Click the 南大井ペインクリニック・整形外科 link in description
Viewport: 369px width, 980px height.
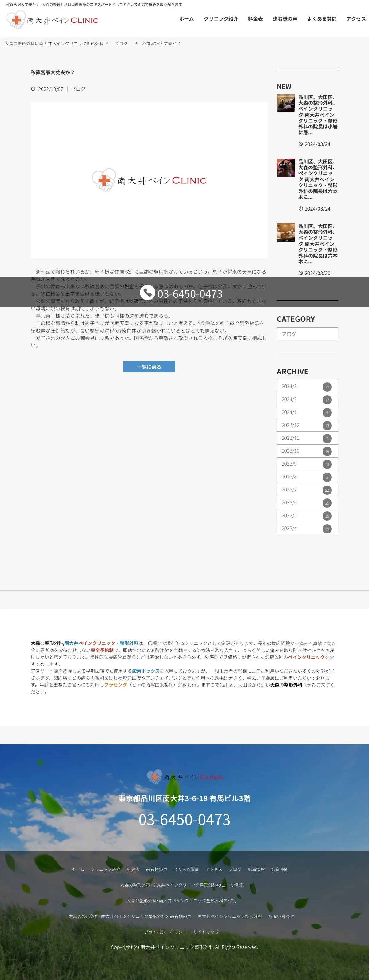coord(101,643)
